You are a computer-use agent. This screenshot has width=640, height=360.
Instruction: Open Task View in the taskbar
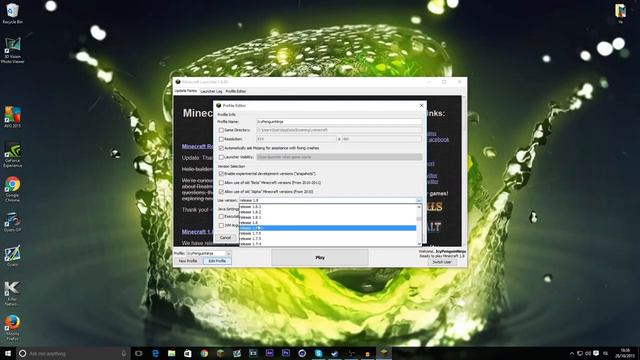[139, 353]
